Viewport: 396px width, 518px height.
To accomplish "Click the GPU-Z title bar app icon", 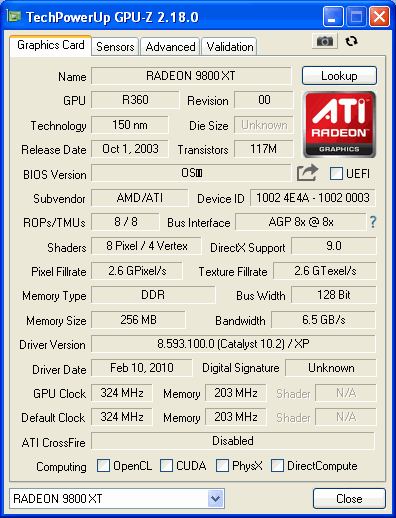I will click(14, 16).
